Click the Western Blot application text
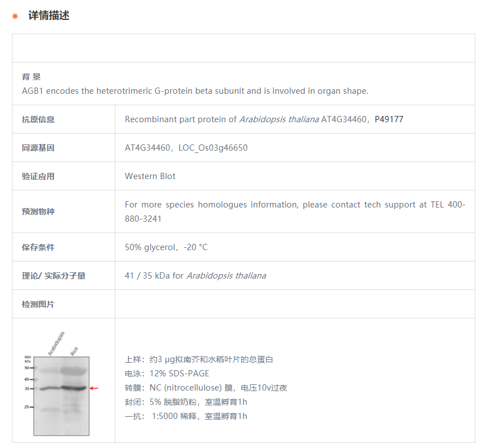The width and height of the screenshot is (481, 448). coord(150,176)
